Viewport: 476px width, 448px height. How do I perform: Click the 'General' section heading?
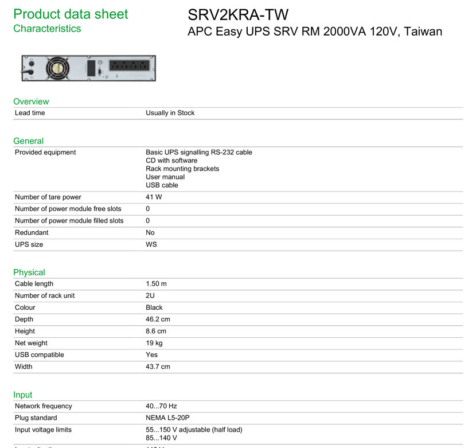click(x=28, y=141)
